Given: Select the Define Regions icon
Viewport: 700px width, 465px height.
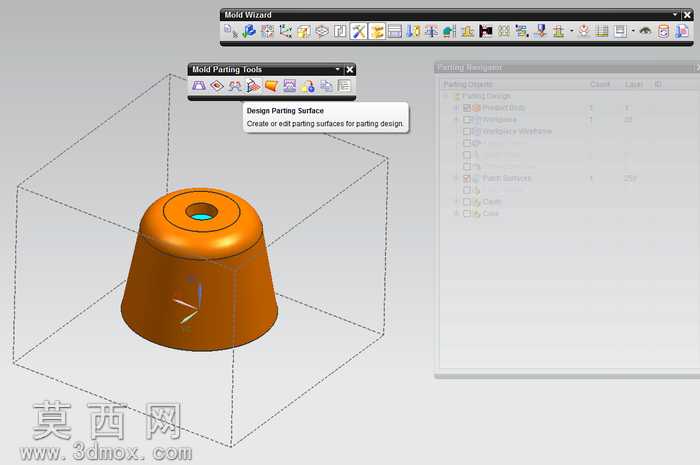Looking at the screenshot, I should pos(235,86).
